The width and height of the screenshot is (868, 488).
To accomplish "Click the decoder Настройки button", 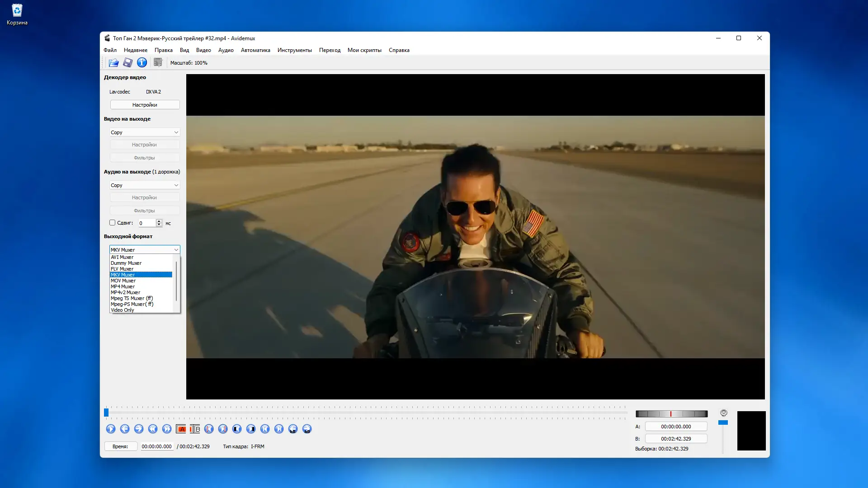I will pyautogui.click(x=145, y=105).
